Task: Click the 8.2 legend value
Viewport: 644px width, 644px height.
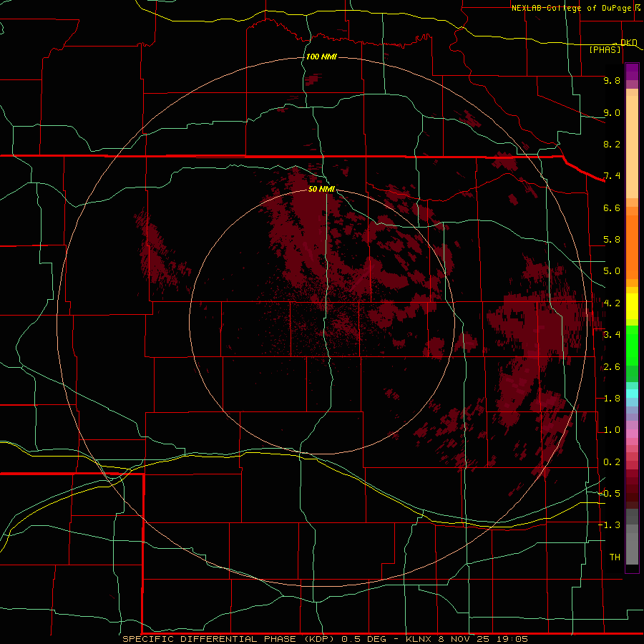Action: click(x=612, y=144)
